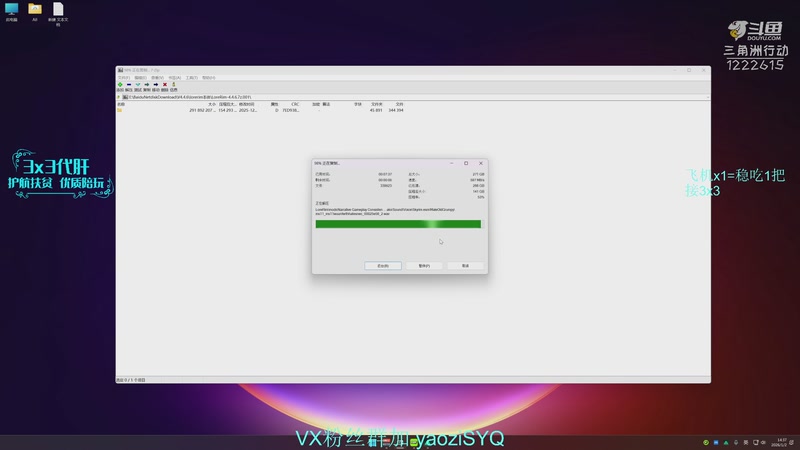The width and height of the screenshot is (800, 450).
Task: Click the blue minus Extract toolbar icon
Action: tap(129, 85)
